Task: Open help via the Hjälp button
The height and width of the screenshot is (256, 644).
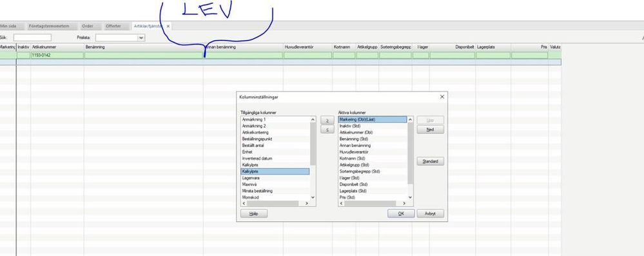Action: (x=254, y=213)
